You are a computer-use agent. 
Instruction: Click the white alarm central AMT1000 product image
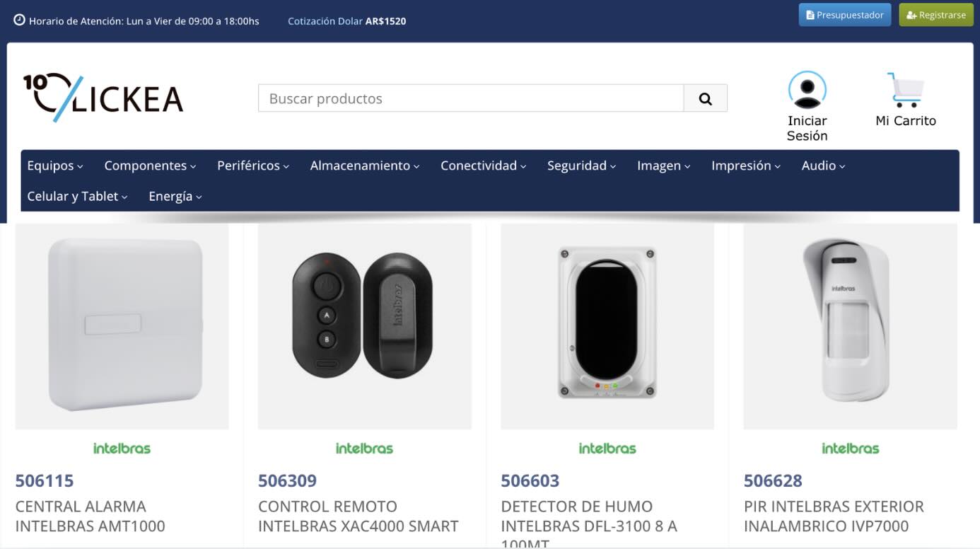coord(122,327)
